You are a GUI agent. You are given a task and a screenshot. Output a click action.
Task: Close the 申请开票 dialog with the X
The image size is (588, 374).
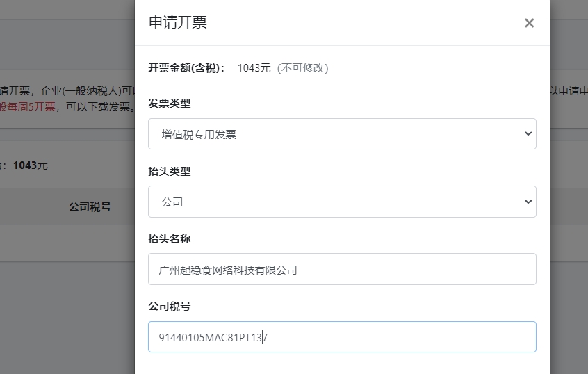(x=529, y=23)
